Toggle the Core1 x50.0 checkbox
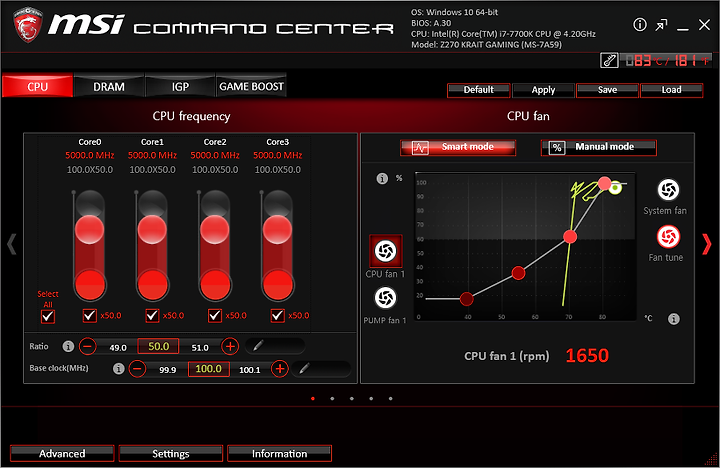Image resolution: width=720 pixels, height=468 pixels. tap(152, 316)
